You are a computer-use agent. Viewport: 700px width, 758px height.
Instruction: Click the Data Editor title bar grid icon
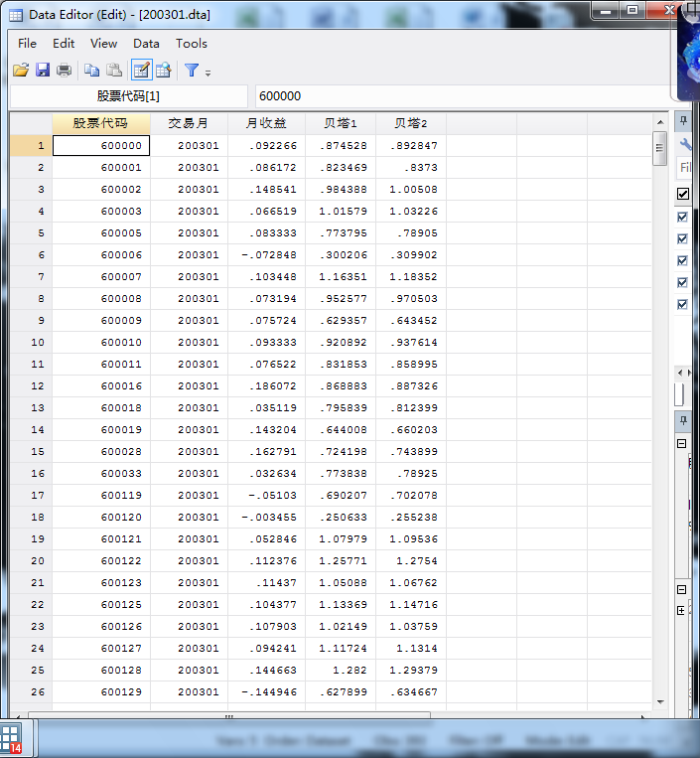point(16,15)
